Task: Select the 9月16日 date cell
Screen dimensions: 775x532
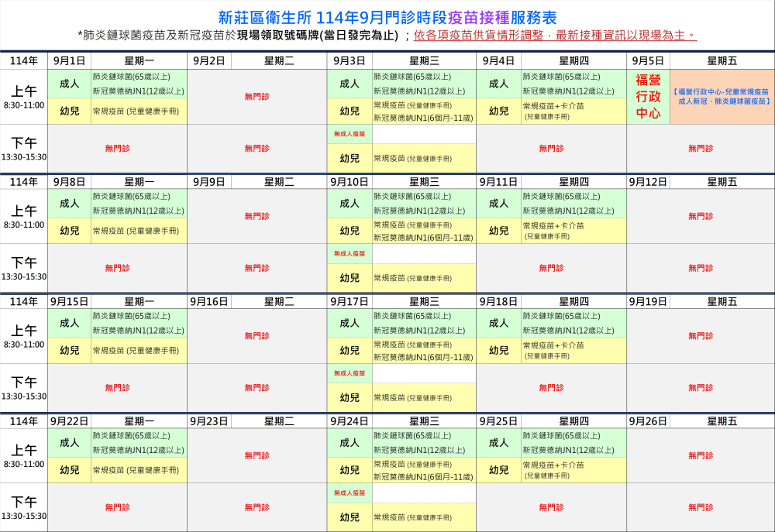Action: pyautogui.click(x=209, y=301)
